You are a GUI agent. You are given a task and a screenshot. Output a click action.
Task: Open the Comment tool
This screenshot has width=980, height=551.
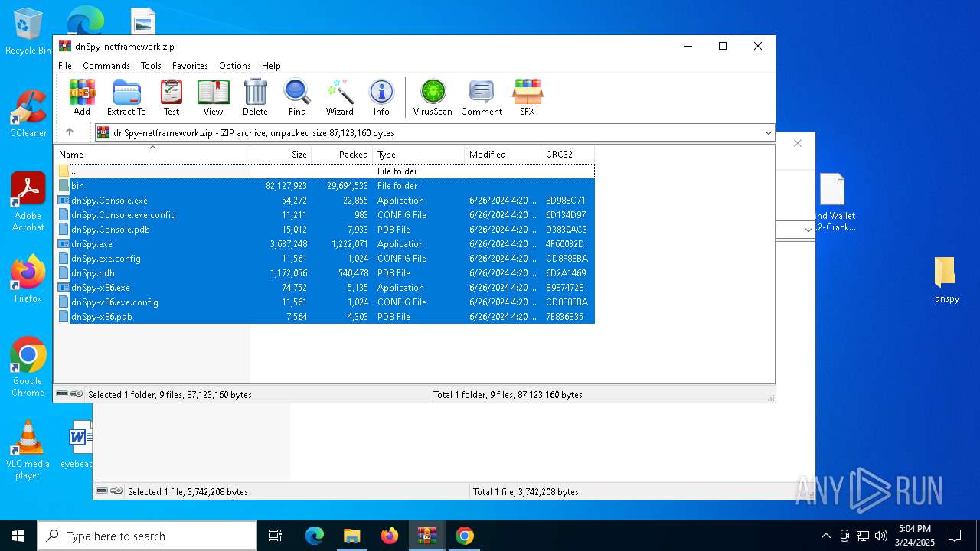point(482,97)
